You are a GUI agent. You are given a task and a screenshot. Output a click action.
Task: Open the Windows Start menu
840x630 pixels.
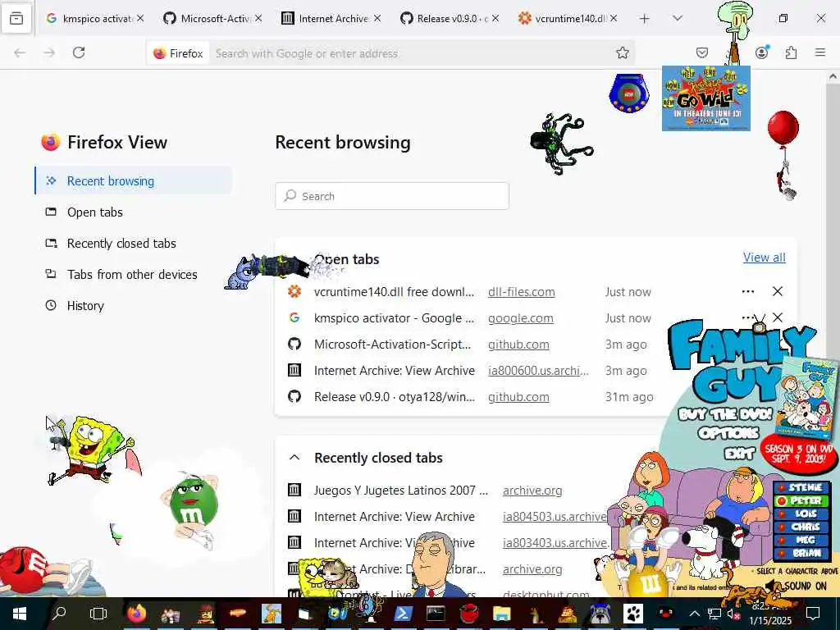click(x=20, y=613)
